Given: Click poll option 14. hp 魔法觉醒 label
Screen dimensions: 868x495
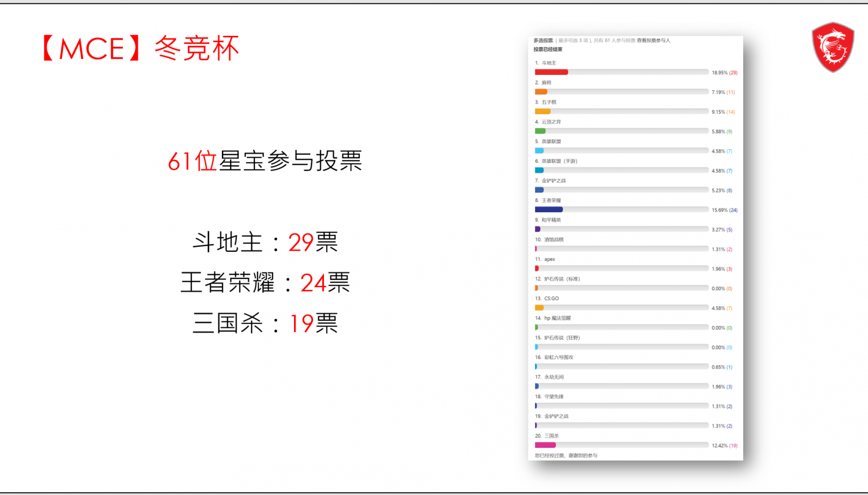Looking at the screenshot, I should [553, 318].
